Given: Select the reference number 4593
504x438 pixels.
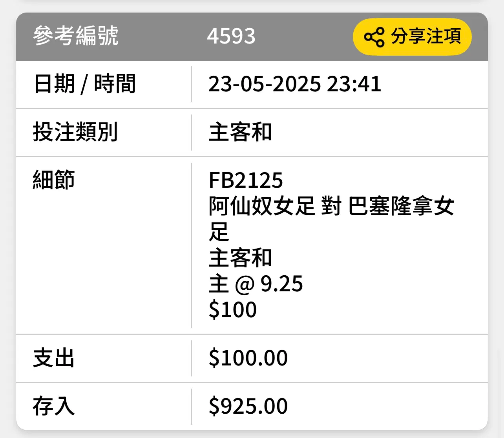Looking at the screenshot, I should coord(231,36).
